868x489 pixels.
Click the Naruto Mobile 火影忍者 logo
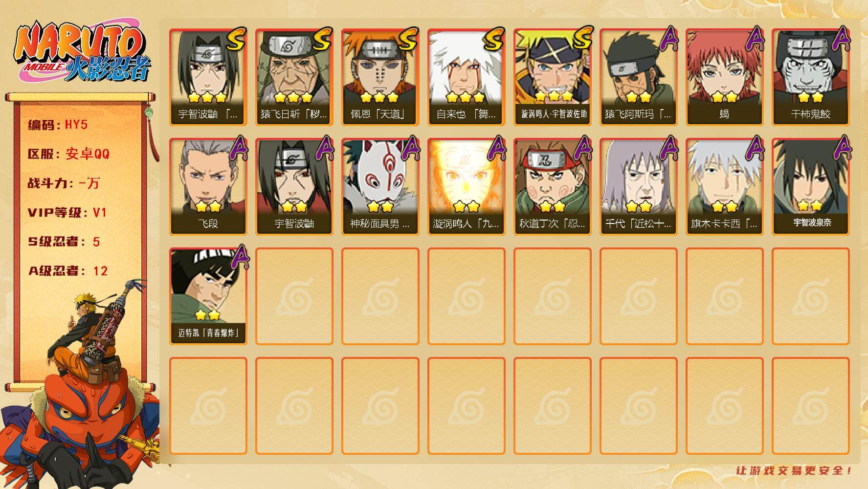coord(82,54)
